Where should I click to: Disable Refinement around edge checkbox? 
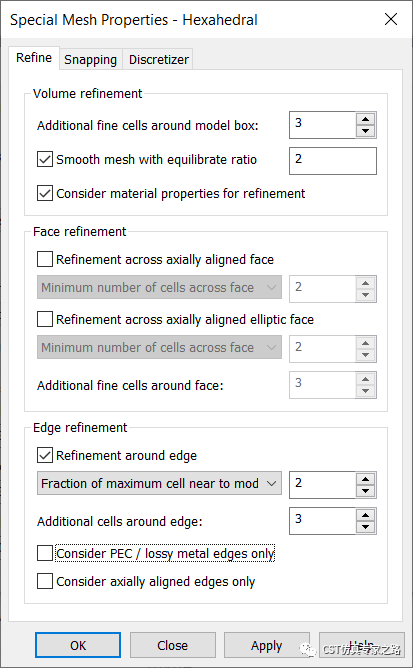45,455
